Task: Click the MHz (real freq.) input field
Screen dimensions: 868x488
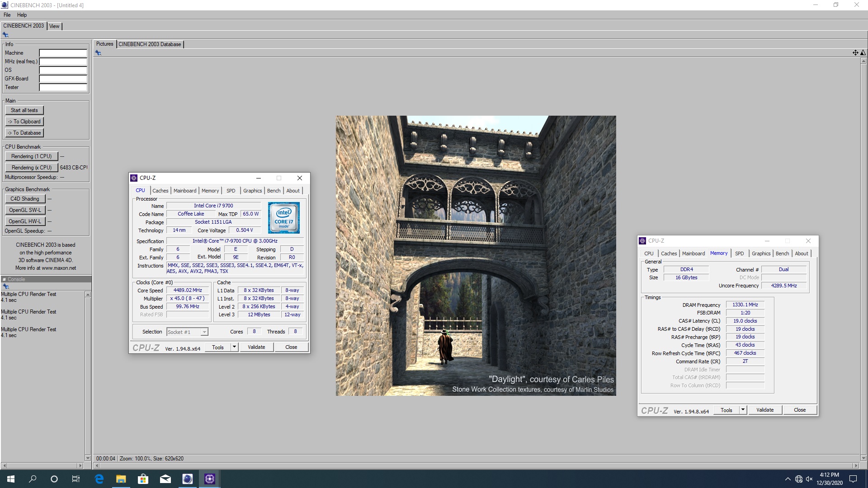Action: (x=63, y=61)
